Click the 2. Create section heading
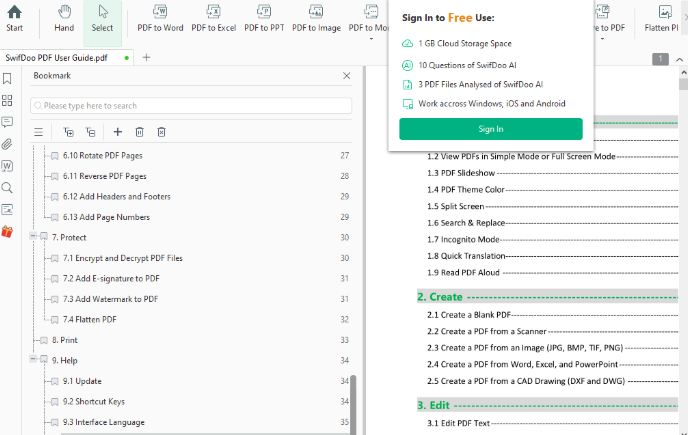Viewport: 688px width, 435px height. [x=440, y=297]
